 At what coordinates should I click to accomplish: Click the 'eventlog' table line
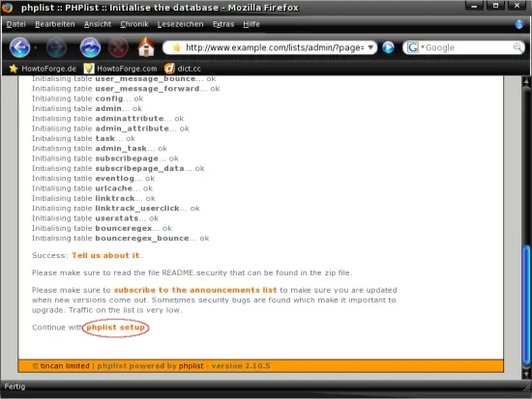click(93, 179)
